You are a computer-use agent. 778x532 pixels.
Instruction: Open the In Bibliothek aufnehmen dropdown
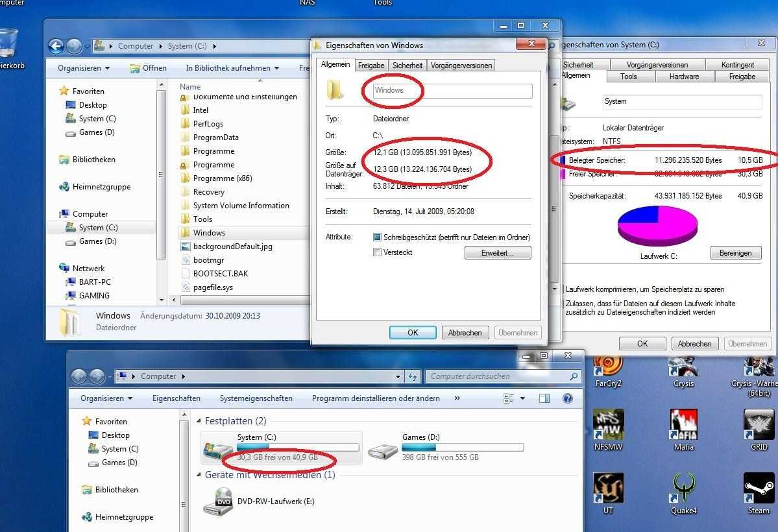(x=232, y=68)
